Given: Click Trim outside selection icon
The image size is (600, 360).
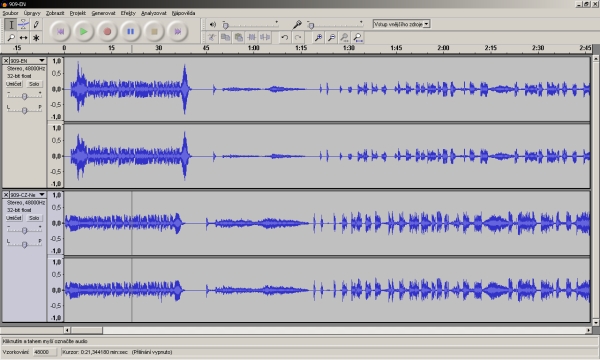Looking at the screenshot, I should click(252, 37).
